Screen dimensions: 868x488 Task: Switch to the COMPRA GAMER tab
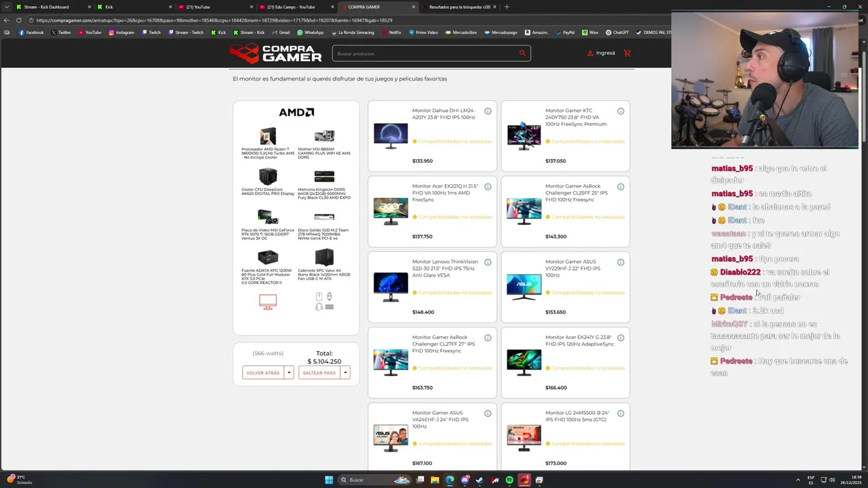[378, 7]
